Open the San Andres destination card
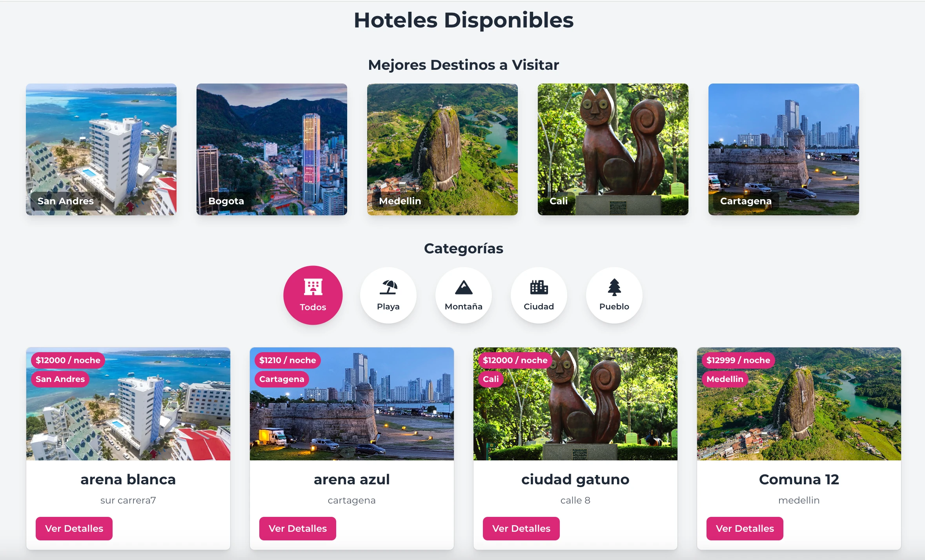 click(x=101, y=149)
